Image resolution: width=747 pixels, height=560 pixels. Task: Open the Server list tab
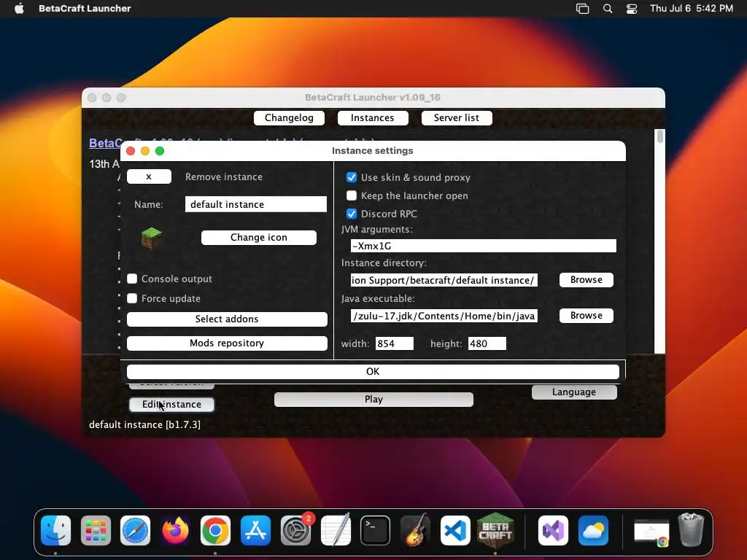click(x=457, y=117)
